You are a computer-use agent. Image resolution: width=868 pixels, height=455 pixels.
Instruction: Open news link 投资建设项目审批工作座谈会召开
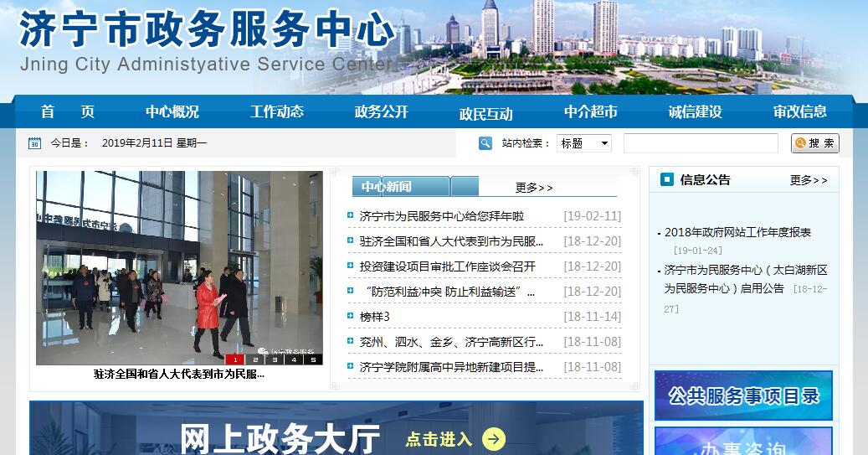point(447,266)
